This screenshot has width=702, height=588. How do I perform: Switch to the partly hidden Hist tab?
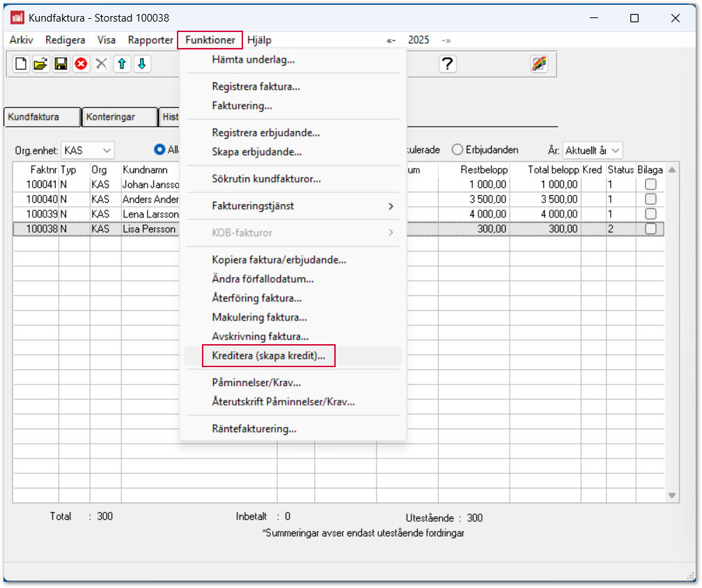[x=170, y=117]
